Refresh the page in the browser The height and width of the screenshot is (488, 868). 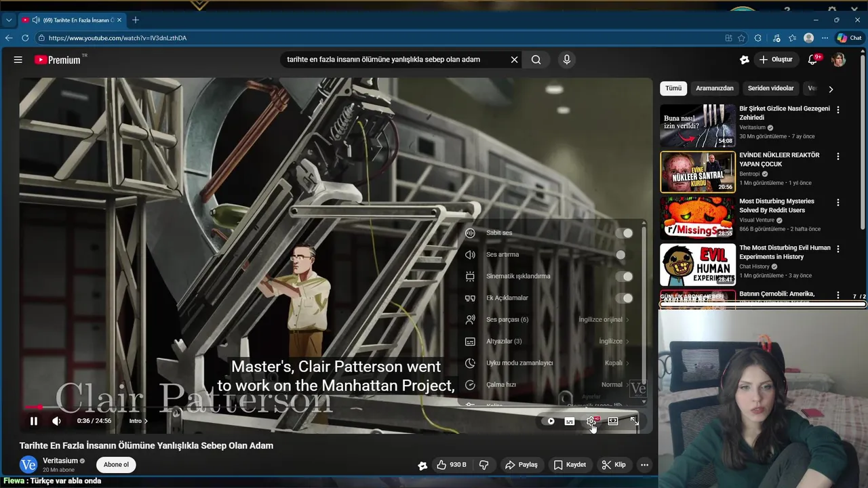(25, 38)
